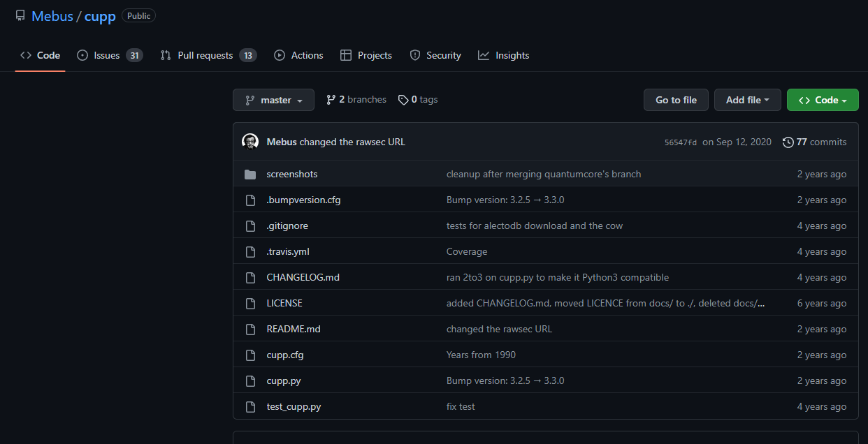
Task: Click the Go to file button
Action: (x=676, y=100)
